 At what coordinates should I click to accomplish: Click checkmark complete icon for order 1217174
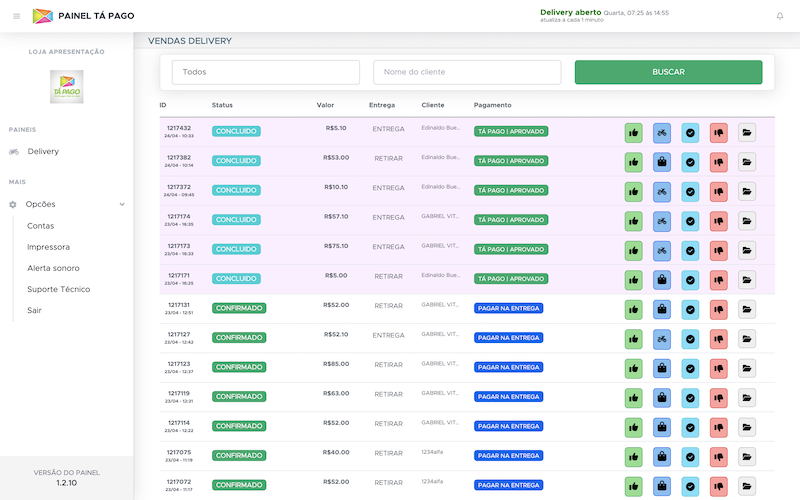coord(690,220)
